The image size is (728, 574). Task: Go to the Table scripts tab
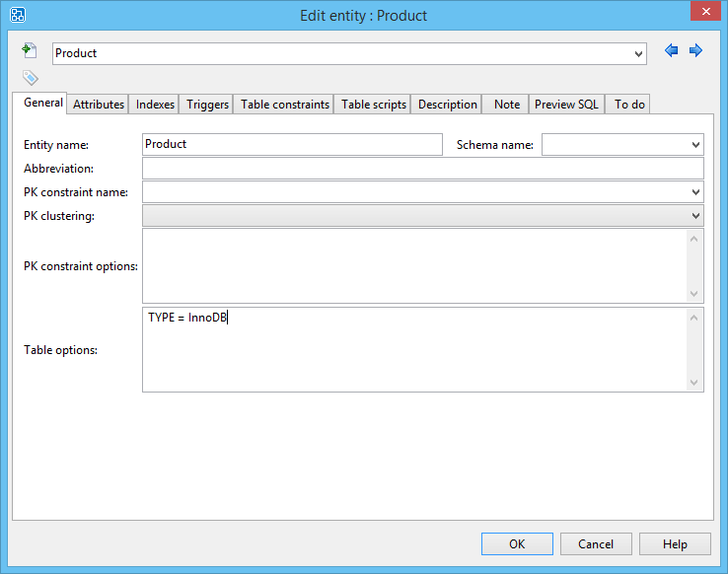click(374, 105)
